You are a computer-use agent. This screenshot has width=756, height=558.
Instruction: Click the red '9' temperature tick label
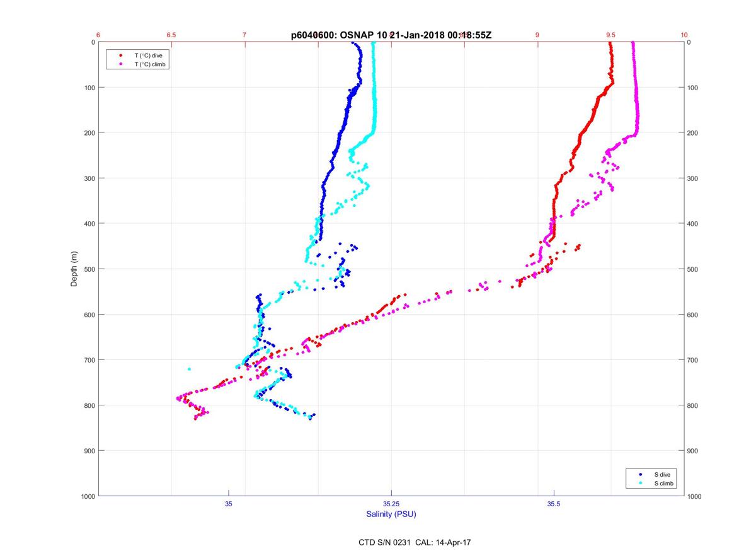537,35
